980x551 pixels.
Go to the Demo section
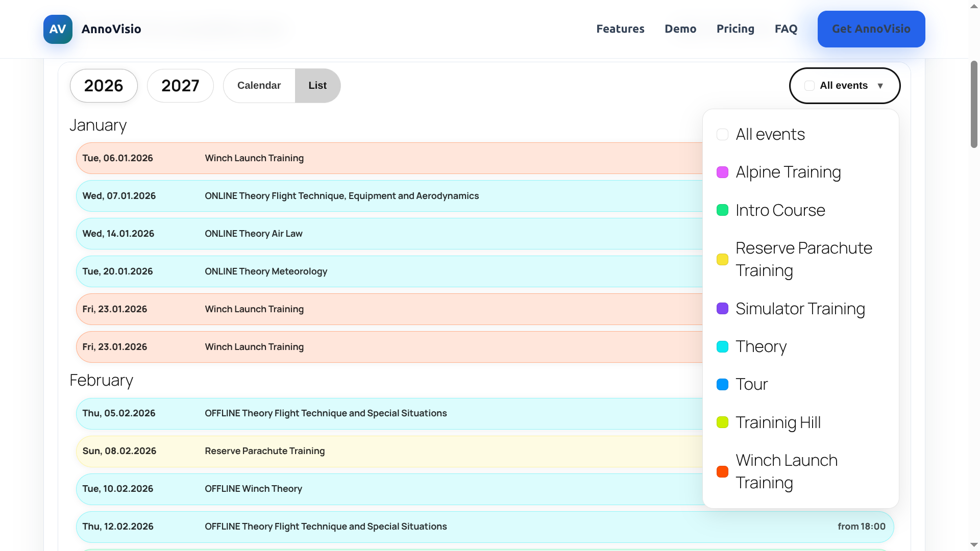(680, 29)
